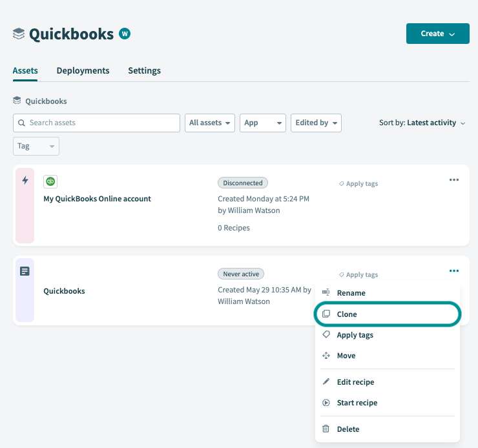This screenshot has height=448, width=478.
Task: Select Delete menu item
Action: 387,429
